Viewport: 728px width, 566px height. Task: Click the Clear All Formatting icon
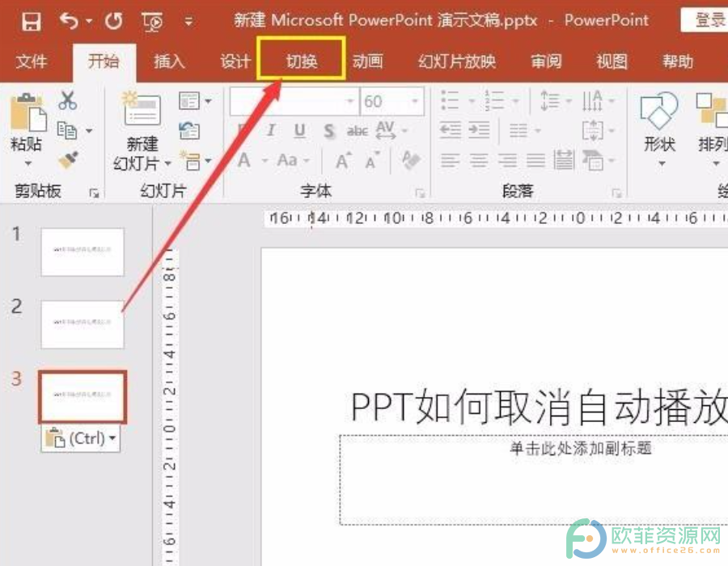click(x=411, y=160)
